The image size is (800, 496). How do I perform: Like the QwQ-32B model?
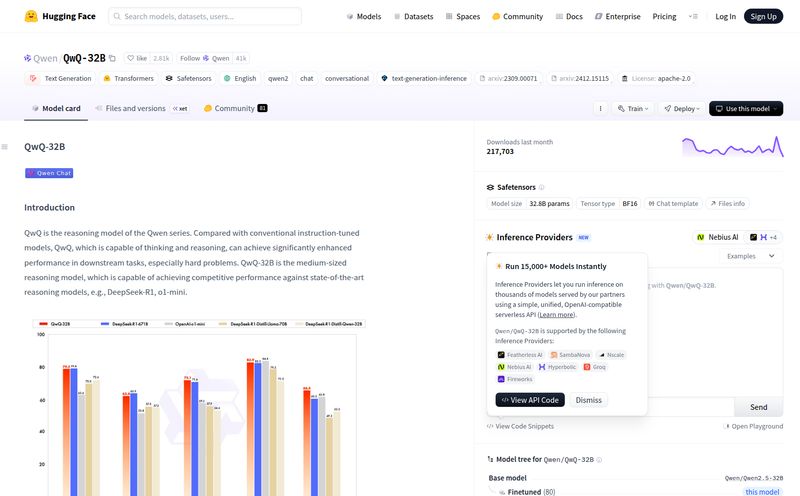coord(137,58)
